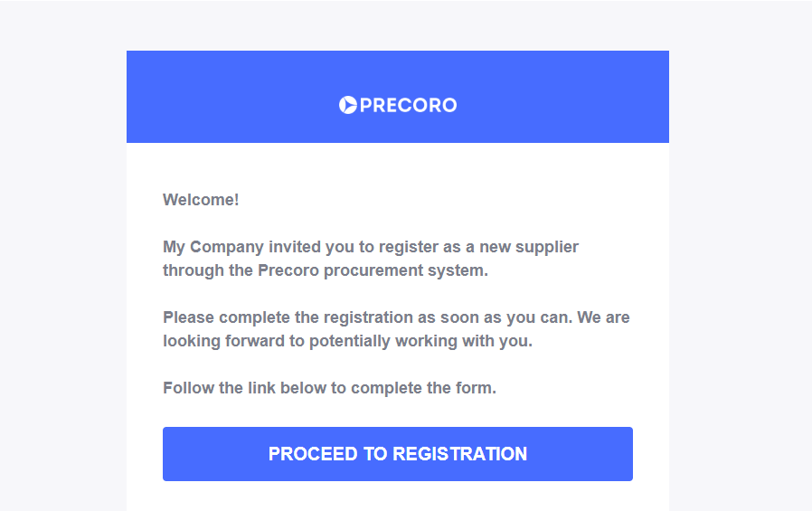Viewport: 812px width, 511px height.
Task: Click the PRECORO wordmark in header
Action: tap(408, 105)
